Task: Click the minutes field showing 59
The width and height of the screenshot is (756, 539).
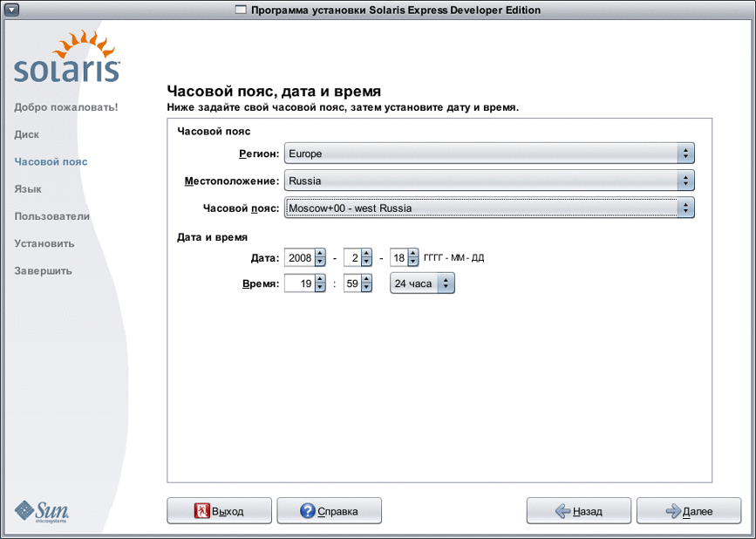Action: click(x=352, y=283)
